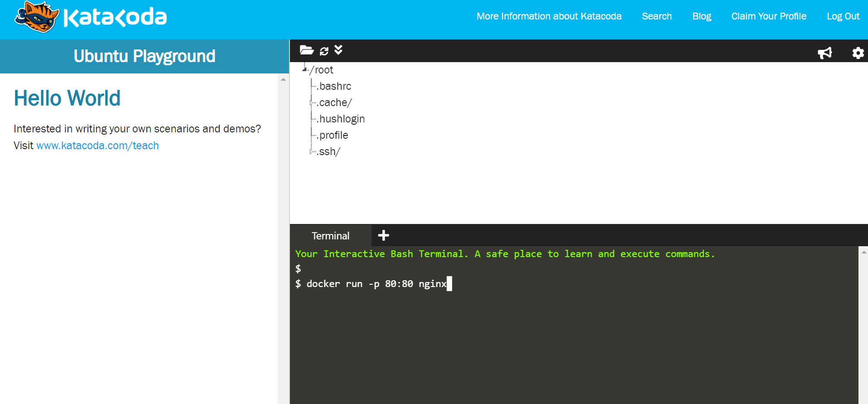Collapse the /root tree node

click(304, 69)
